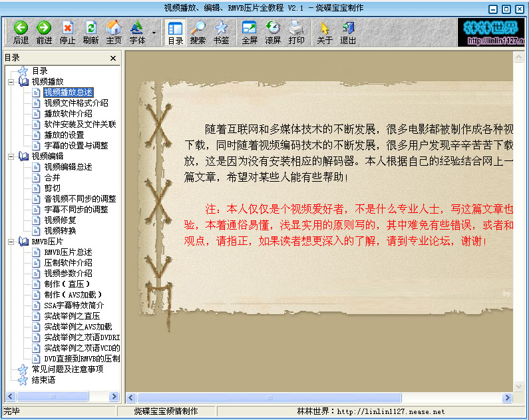
Task: Open 实战举例之双语DVDRI page
Action: click(82, 337)
